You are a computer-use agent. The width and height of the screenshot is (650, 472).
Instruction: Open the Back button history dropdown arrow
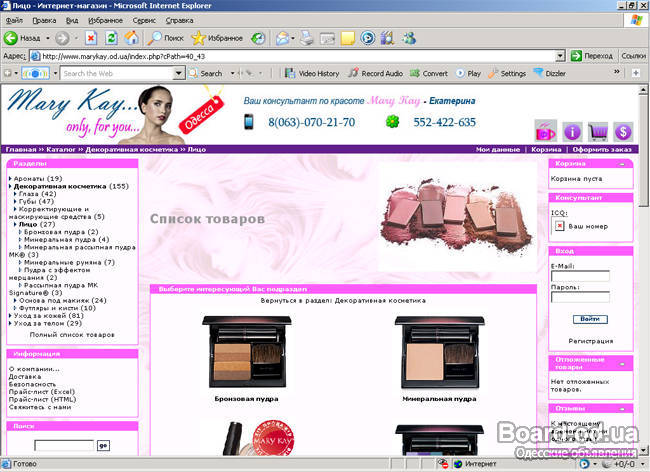coord(47,38)
